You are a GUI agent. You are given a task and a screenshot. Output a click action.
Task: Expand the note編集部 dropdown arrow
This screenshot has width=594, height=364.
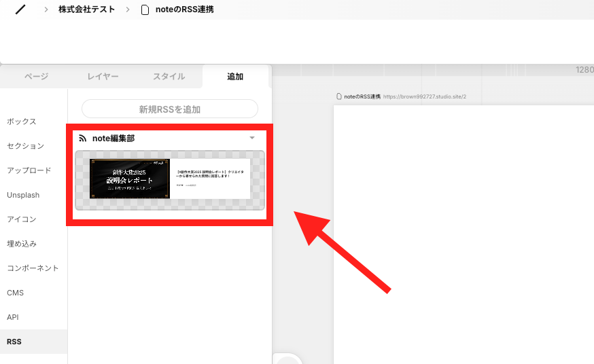coord(252,138)
